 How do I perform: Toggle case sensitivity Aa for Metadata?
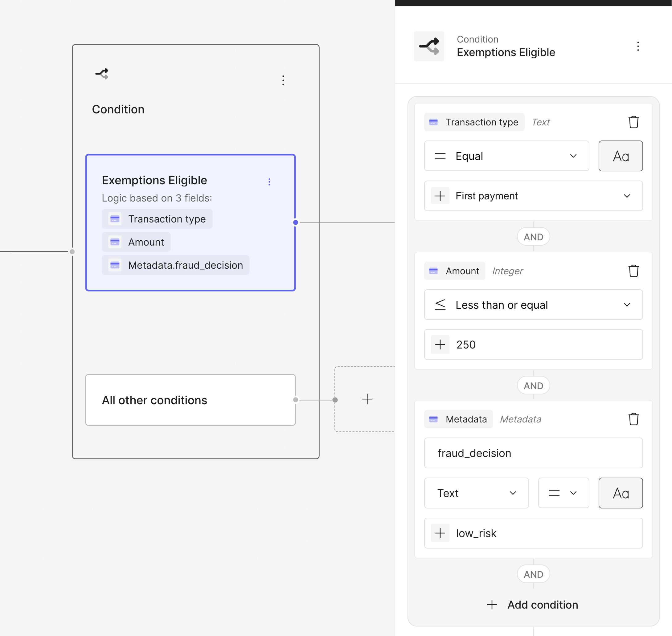[x=620, y=493]
